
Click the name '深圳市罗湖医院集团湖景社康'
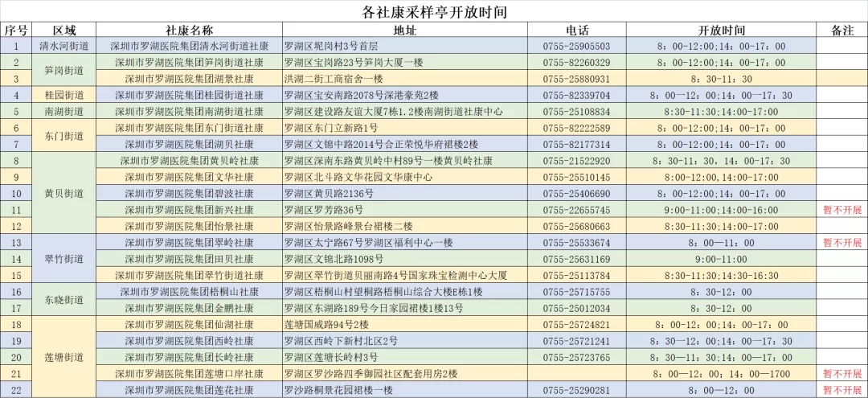[x=190, y=79]
